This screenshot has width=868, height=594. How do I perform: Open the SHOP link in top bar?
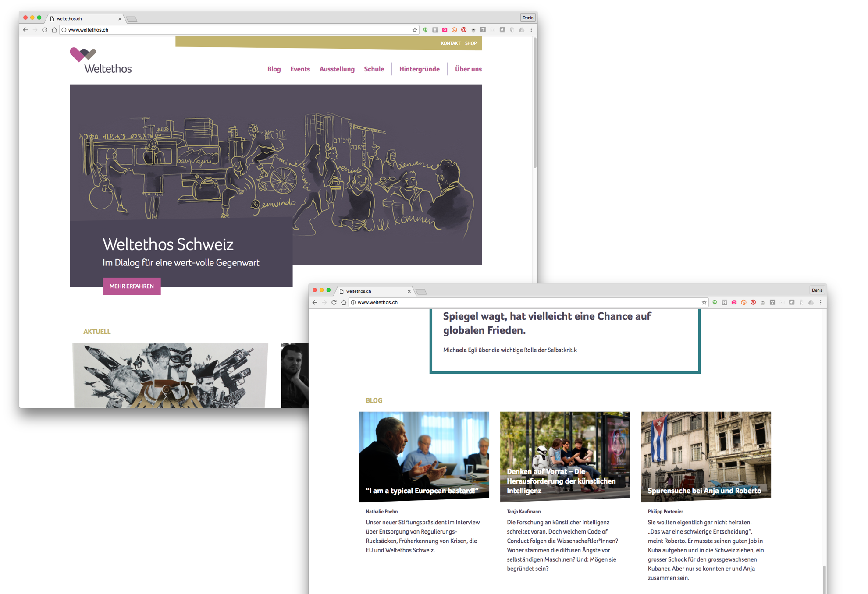point(471,43)
